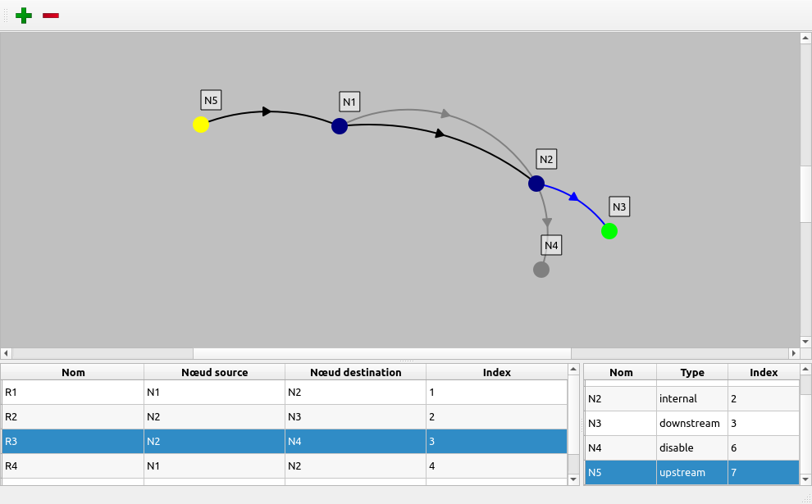This screenshot has width=812, height=504.
Task: Select the dark blue N2 node
Action: [x=536, y=184]
